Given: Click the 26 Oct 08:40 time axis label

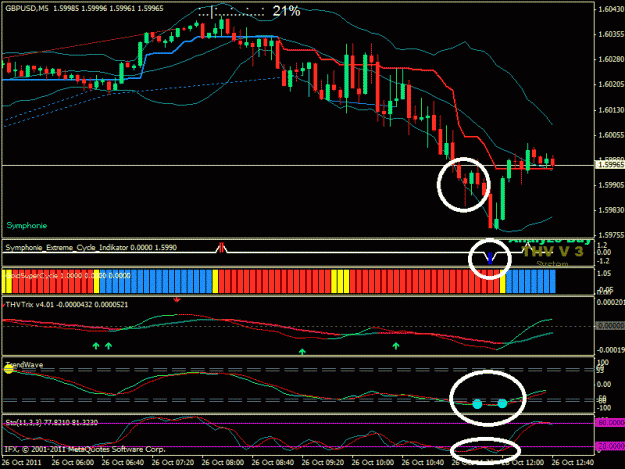Looking at the screenshot, I should coord(273,463).
